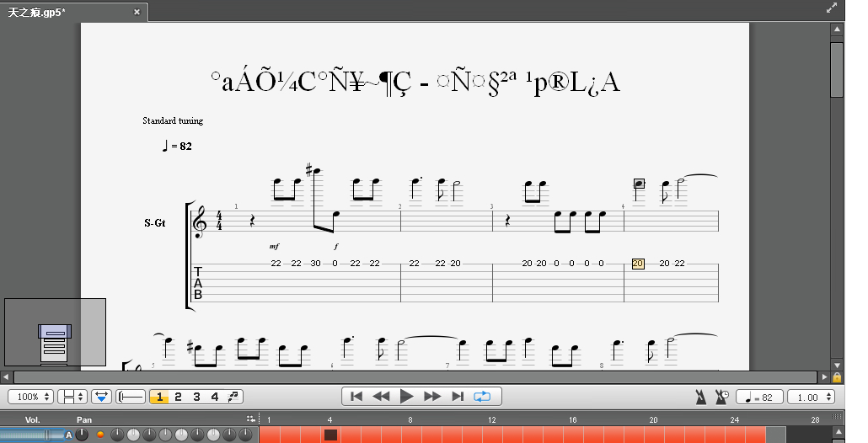The height and width of the screenshot is (443, 868).
Task: Toggle full screen with the arrows icon
Action: pyautogui.click(x=832, y=8)
